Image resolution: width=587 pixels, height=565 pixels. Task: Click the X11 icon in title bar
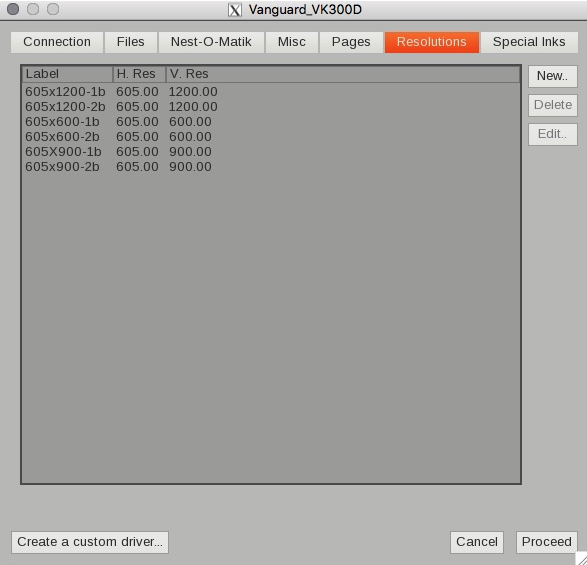(x=235, y=10)
